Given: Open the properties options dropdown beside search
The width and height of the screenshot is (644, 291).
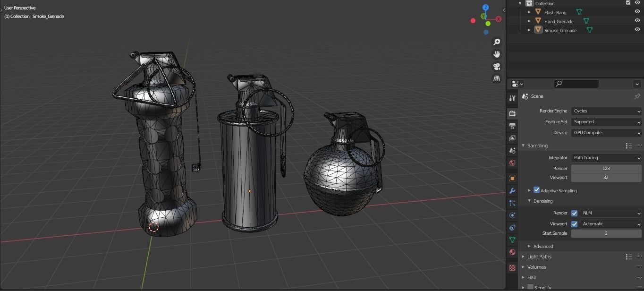Looking at the screenshot, I should [637, 84].
